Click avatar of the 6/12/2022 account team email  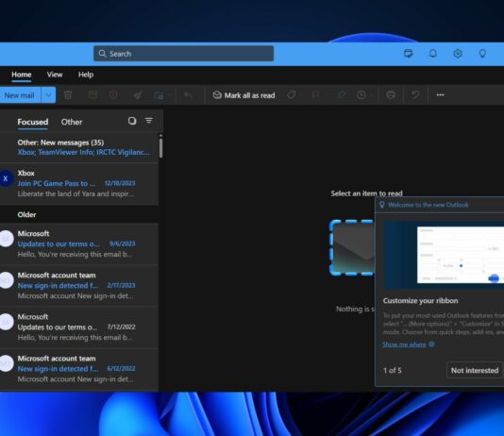(6, 363)
